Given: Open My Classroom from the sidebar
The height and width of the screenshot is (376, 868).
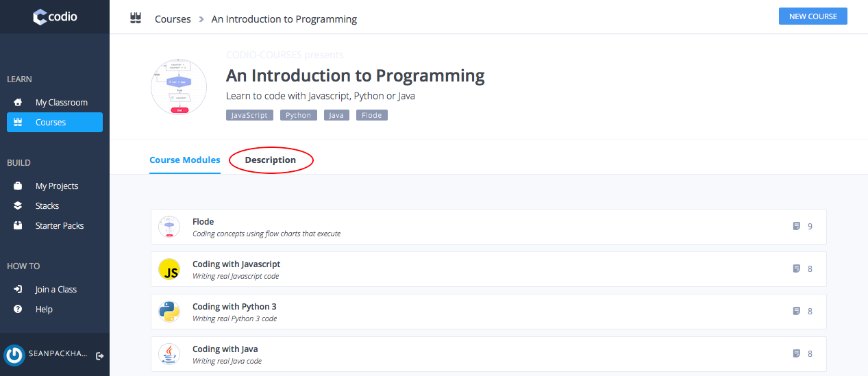Looking at the screenshot, I should point(61,103).
